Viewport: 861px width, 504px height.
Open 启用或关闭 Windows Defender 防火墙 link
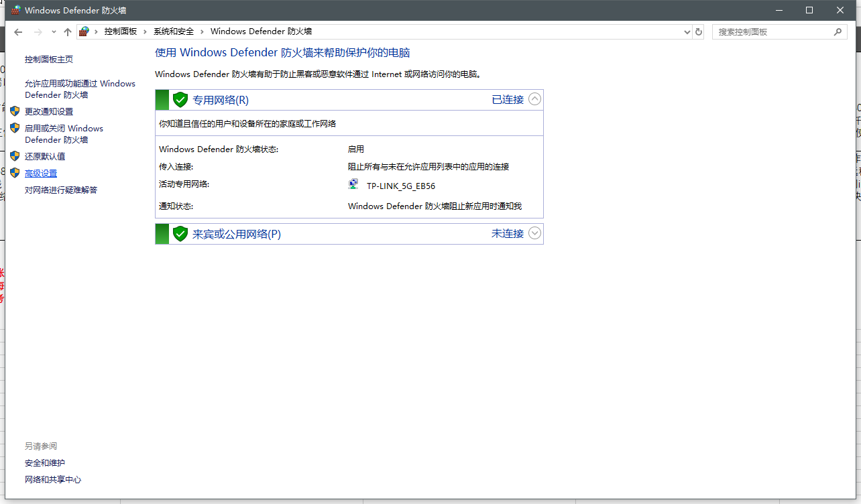click(x=64, y=134)
